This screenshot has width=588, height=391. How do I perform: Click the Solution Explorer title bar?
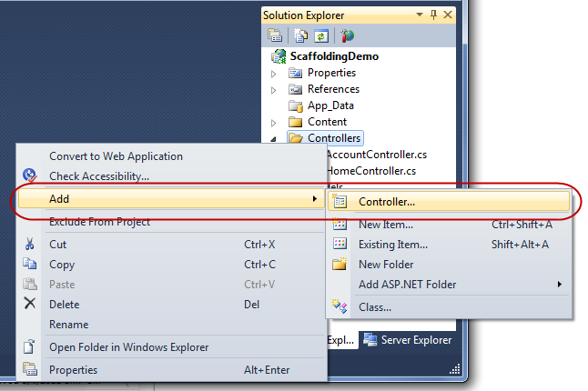[x=359, y=15]
